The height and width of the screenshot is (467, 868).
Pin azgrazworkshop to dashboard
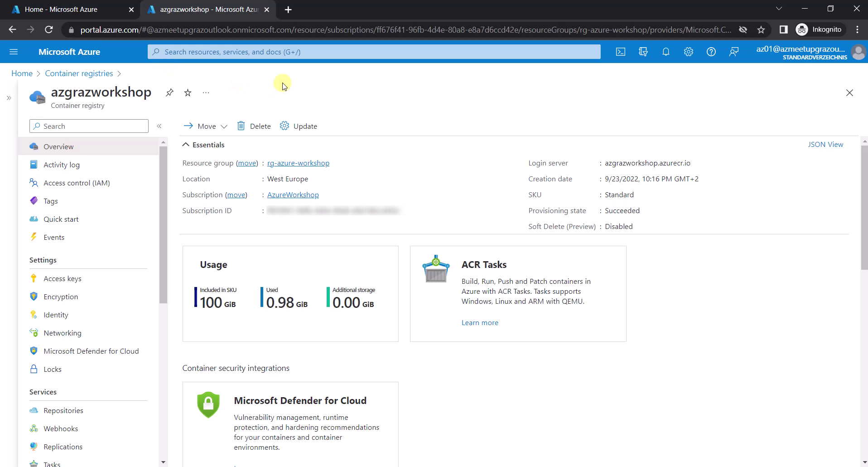pos(169,92)
